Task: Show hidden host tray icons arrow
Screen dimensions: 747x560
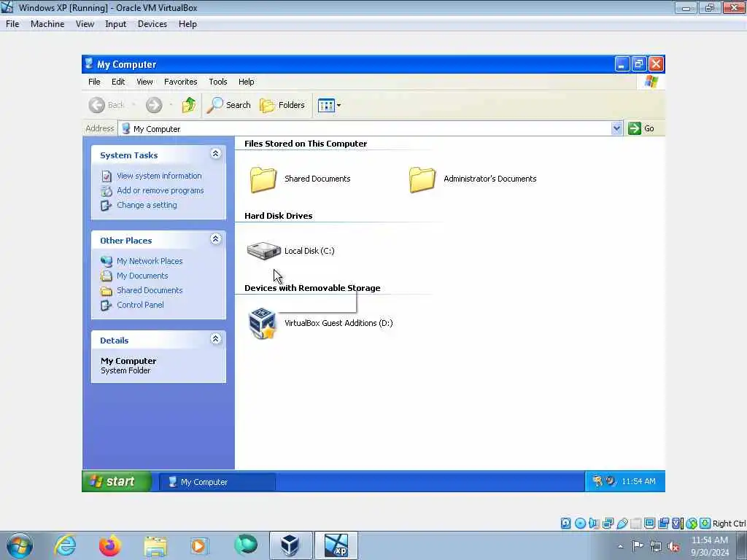Action: (x=620, y=546)
